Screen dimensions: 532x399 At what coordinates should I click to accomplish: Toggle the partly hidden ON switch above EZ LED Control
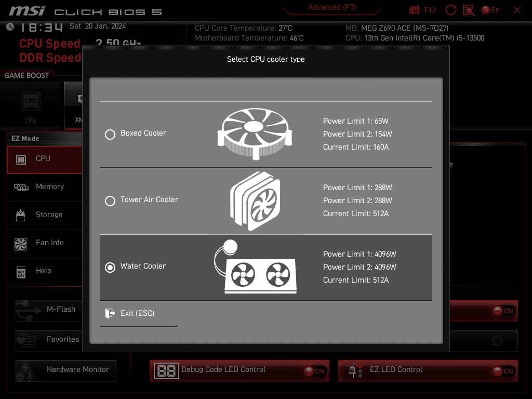tap(503, 311)
